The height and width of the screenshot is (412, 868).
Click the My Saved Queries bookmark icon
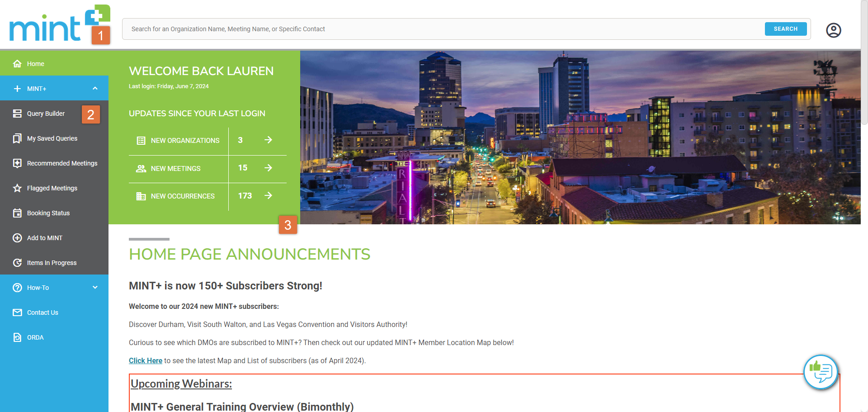click(x=17, y=138)
